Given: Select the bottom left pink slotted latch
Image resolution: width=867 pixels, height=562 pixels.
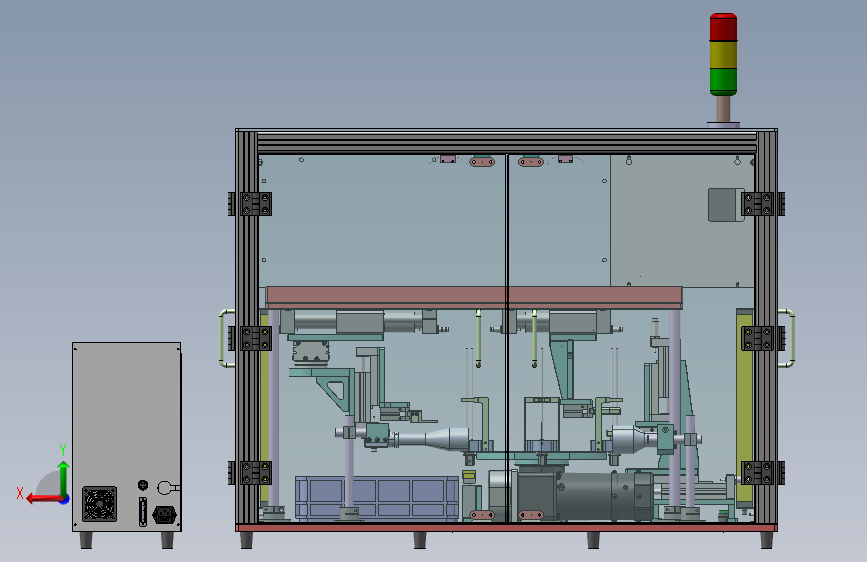Looking at the screenshot, I should pos(482,515).
